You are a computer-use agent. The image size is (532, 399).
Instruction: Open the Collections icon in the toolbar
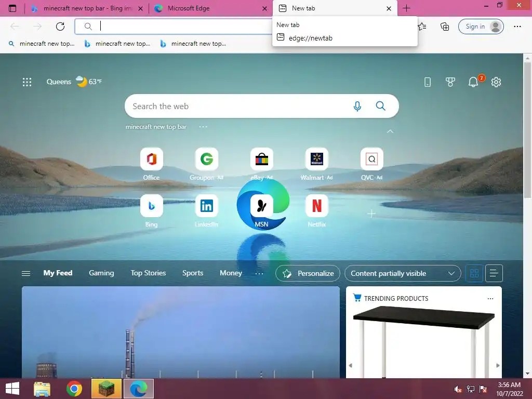click(x=445, y=26)
